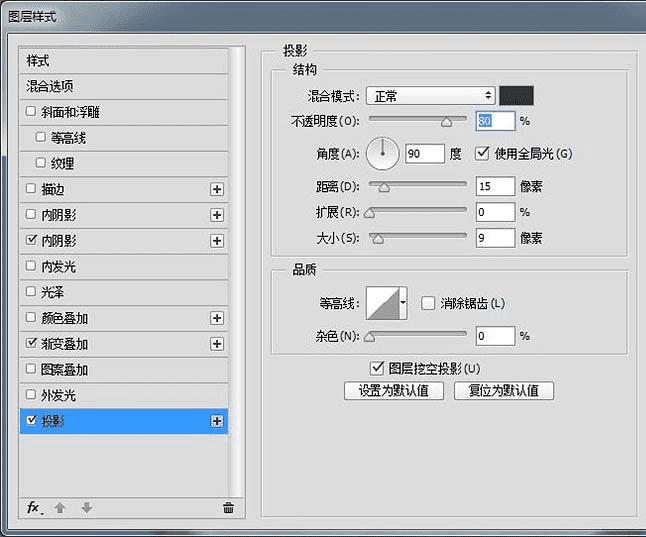Open the shadow color swatch
646x537 pixels.
point(517,96)
